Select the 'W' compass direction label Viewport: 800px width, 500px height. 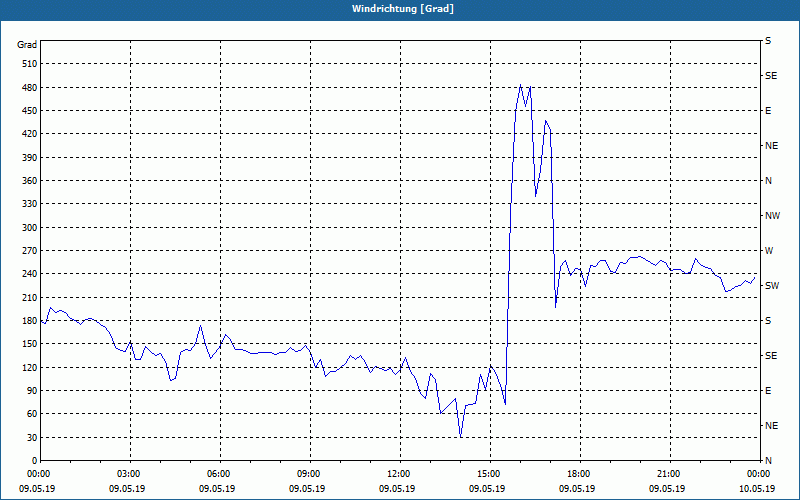769,251
